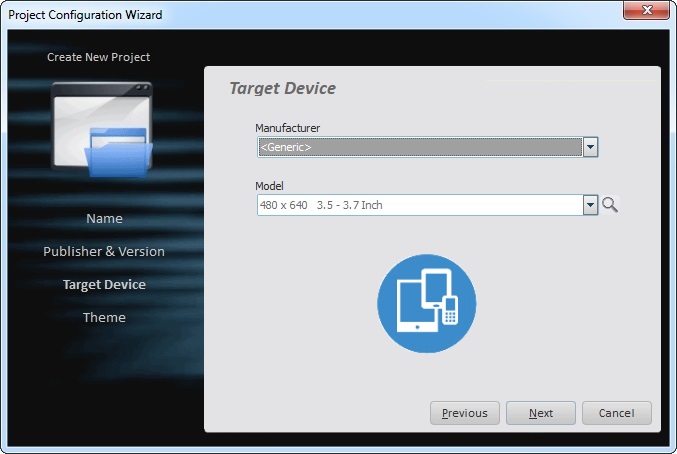Cancel the project wizard
The height and width of the screenshot is (454, 677).
616,413
